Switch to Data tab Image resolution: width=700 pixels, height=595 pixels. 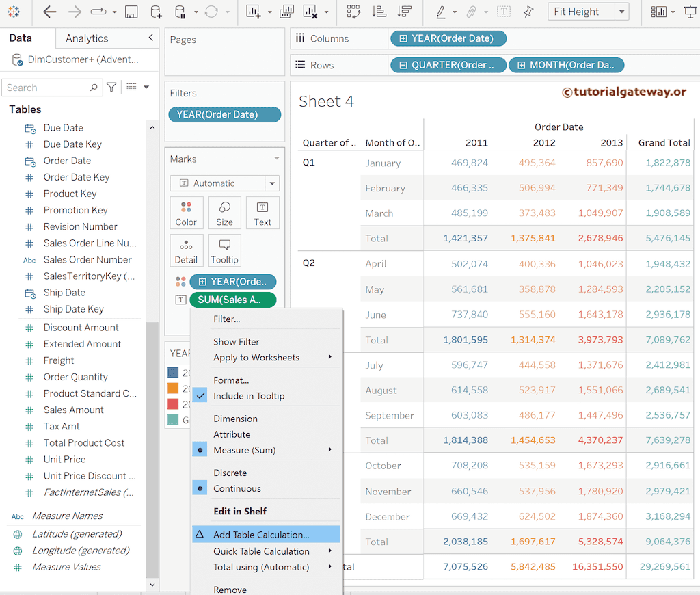(x=21, y=38)
